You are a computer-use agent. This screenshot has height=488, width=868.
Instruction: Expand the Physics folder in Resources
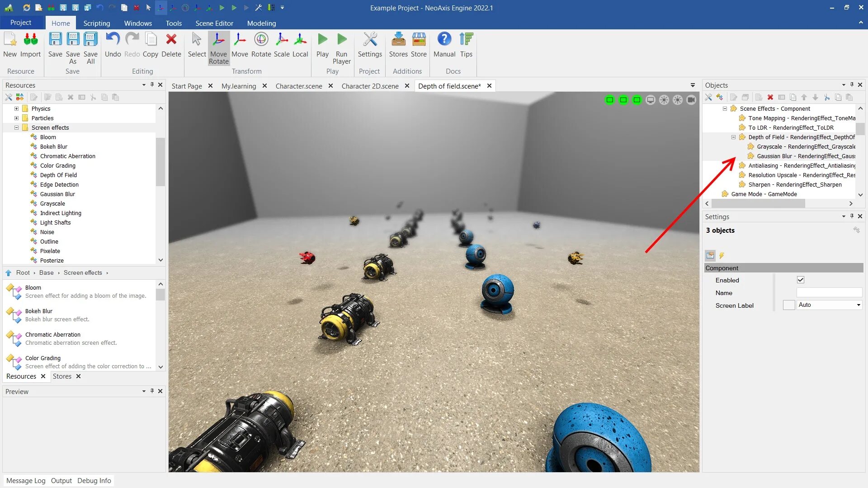[x=16, y=108]
